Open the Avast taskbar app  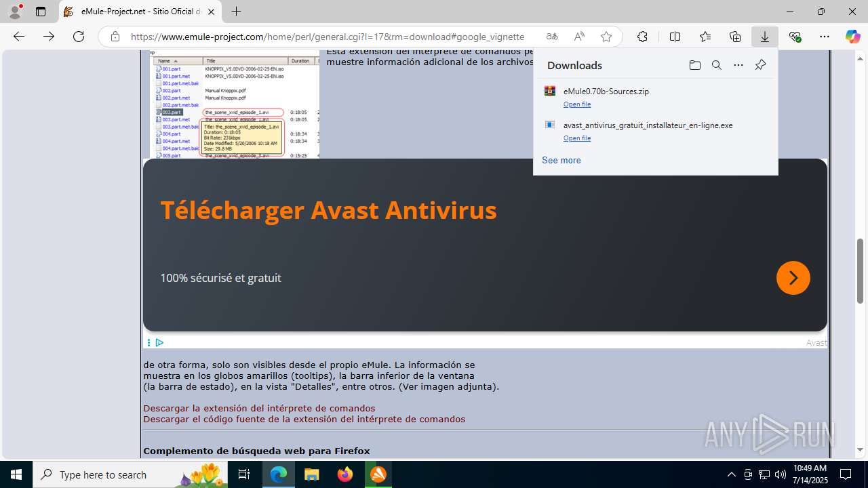(x=378, y=474)
